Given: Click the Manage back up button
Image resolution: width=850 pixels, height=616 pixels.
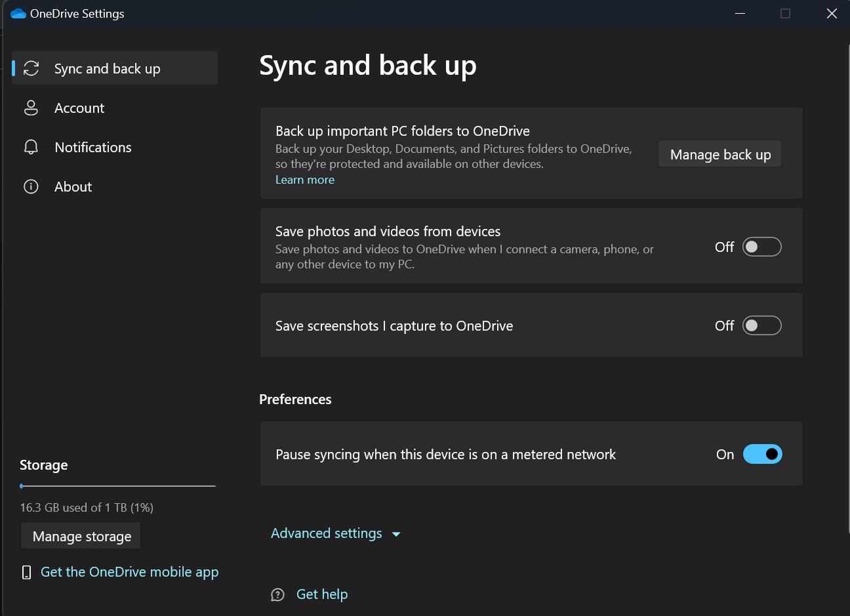Looking at the screenshot, I should click(720, 154).
